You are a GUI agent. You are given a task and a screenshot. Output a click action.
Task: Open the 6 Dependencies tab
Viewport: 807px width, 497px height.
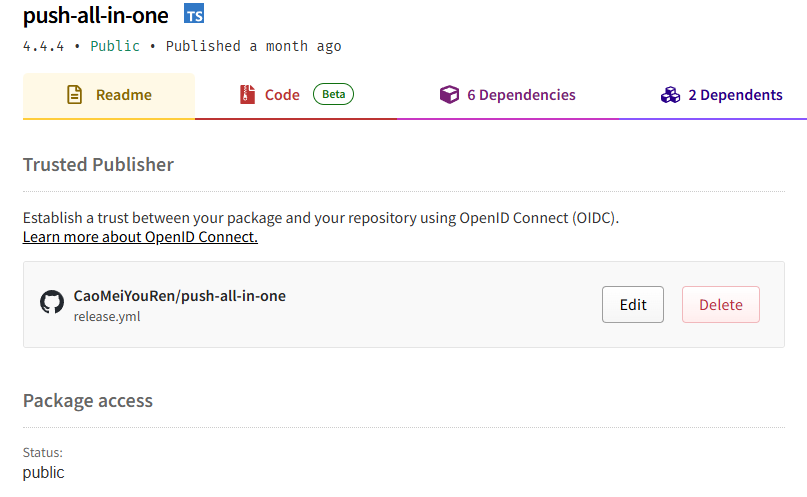(507, 96)
